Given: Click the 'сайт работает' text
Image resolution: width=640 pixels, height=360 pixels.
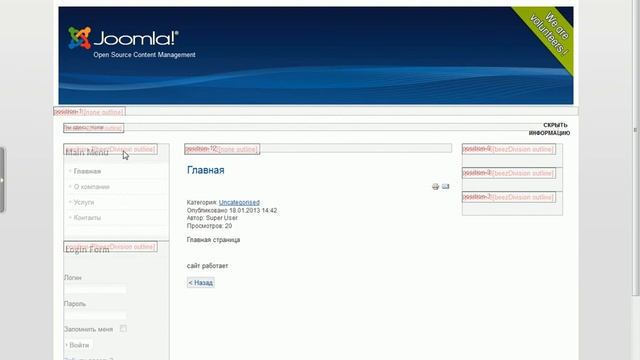Looking at the screenshot, I should 207,266.
